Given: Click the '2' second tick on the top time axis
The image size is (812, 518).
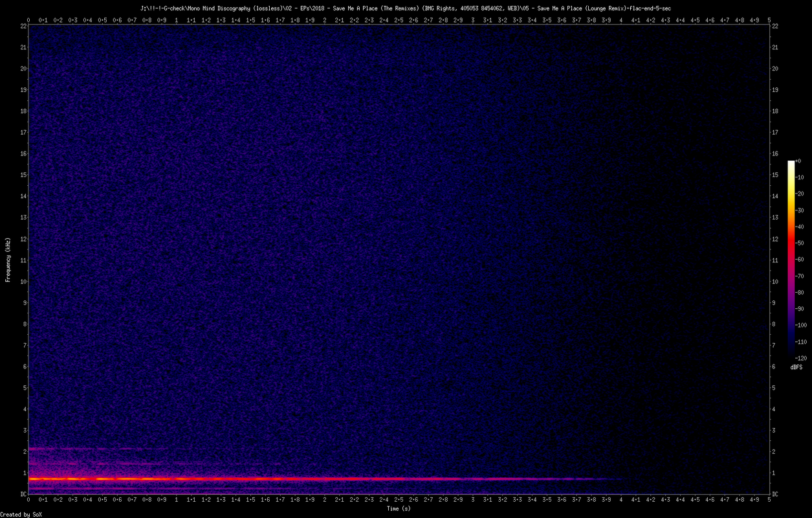Looking at the screenshot, I should pyautogui.click(x=325, y=20).
